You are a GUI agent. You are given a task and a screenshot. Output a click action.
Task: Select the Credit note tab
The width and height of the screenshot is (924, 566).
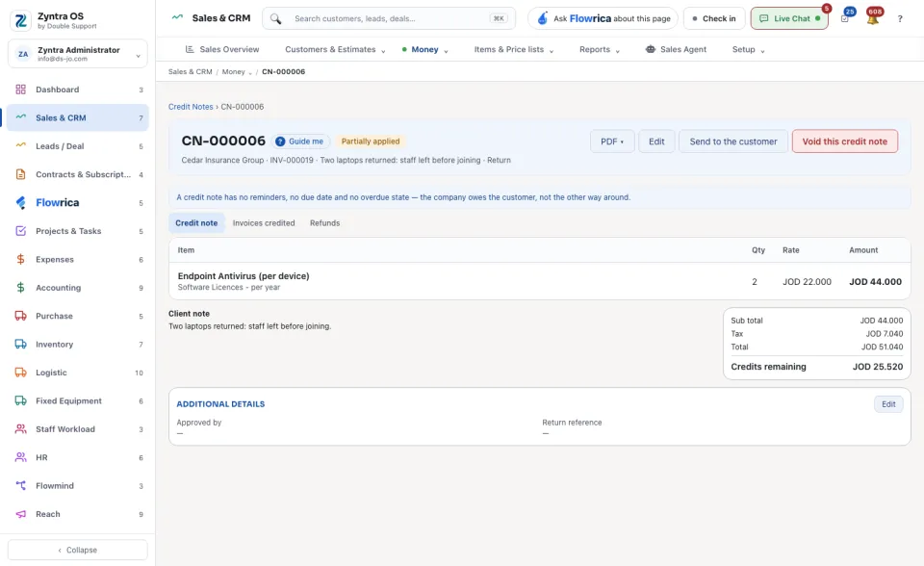pyautogui.click(x=196, y=223)
